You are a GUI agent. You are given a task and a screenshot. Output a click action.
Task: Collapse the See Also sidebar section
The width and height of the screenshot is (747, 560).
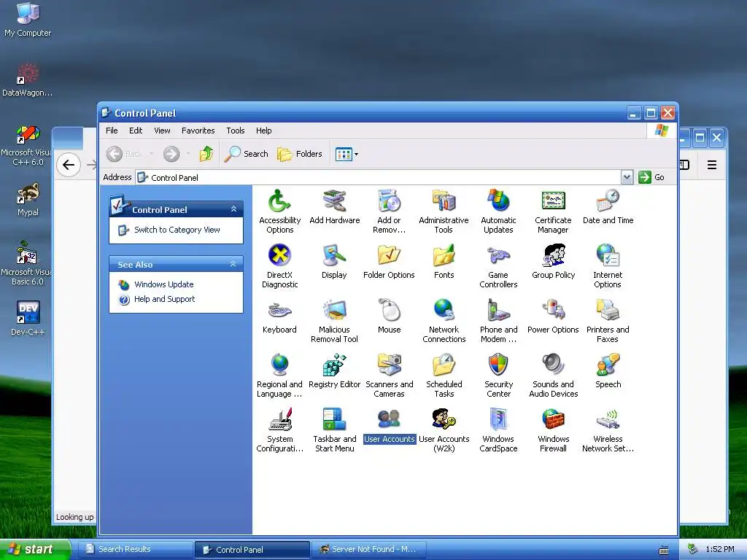pos(233,264)
